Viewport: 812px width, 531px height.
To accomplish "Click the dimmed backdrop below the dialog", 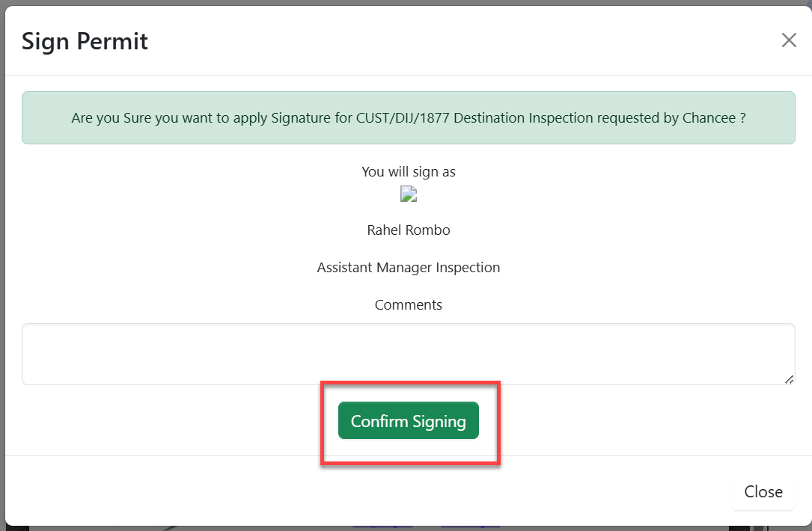I will [x=225, y=528].
